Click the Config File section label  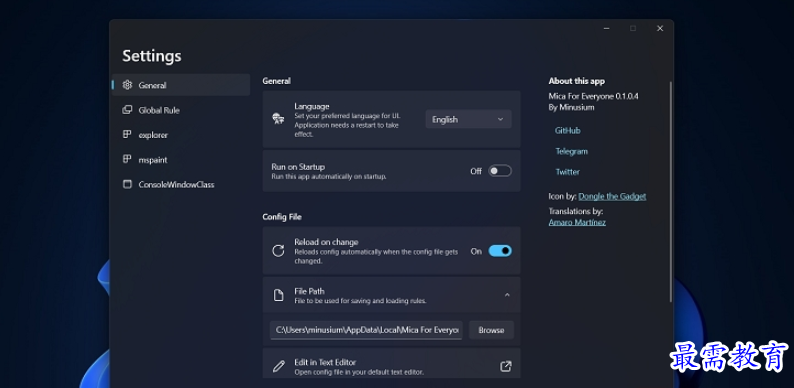point(282,217)
